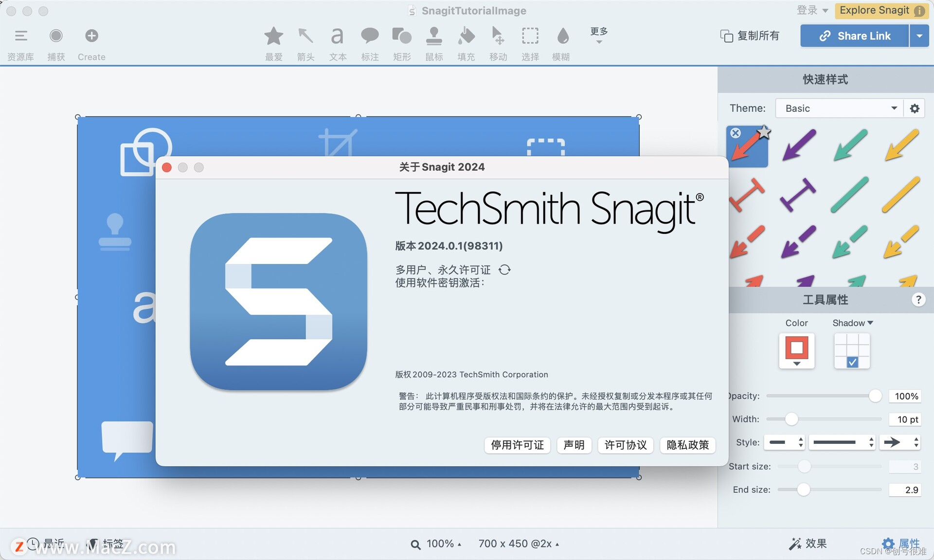The height and width of the screenshot is (560, 934).
Task: Open the 700 x 450 @2x size menu
Action: click(519, 544)
